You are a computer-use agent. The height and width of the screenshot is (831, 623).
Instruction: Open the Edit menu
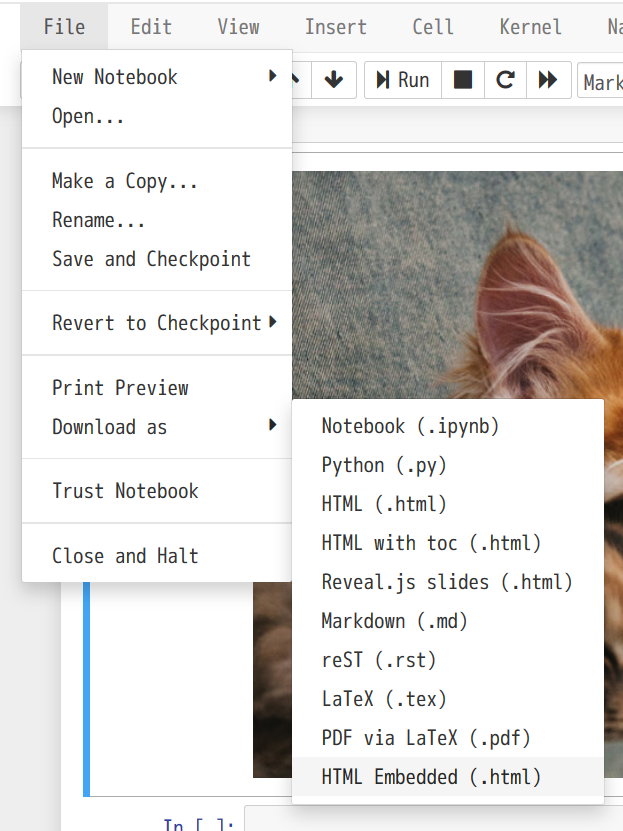click(x=151, y=27)
